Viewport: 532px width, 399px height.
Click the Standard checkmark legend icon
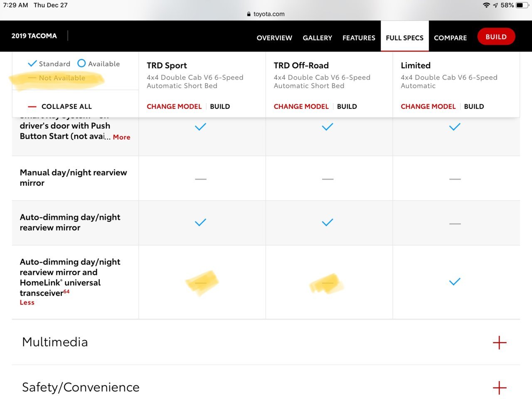[32, 64]
